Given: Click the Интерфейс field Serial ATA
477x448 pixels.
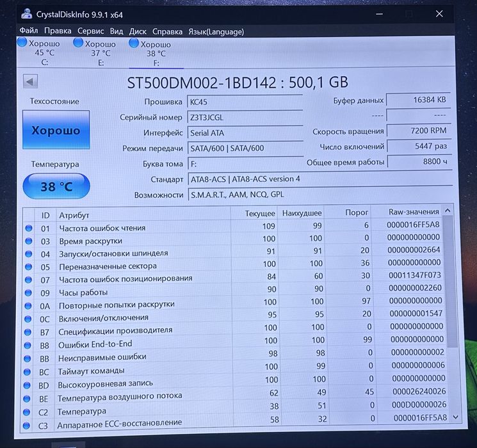Looking at the screenshot, I should pos(245,132).
